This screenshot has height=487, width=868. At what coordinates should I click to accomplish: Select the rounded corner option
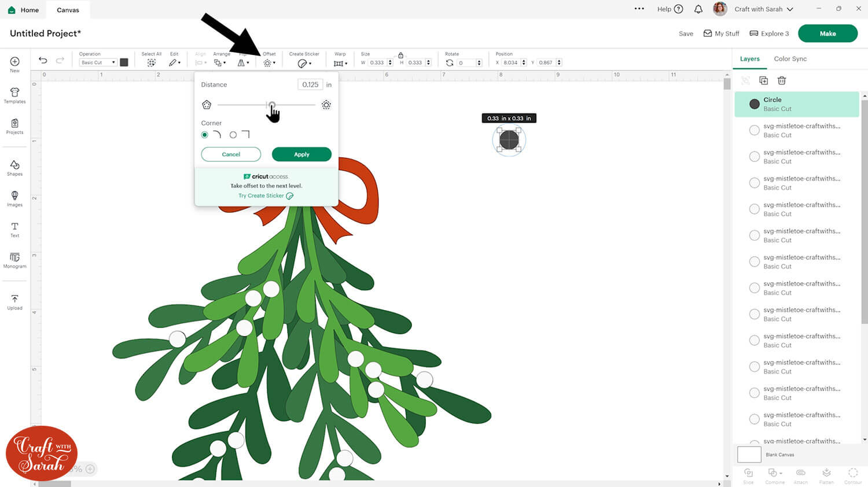205,135
